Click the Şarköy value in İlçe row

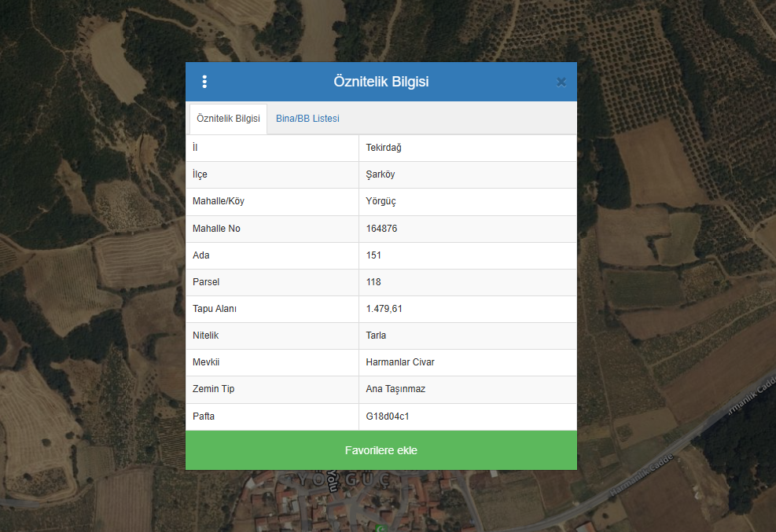pos(381,174)
